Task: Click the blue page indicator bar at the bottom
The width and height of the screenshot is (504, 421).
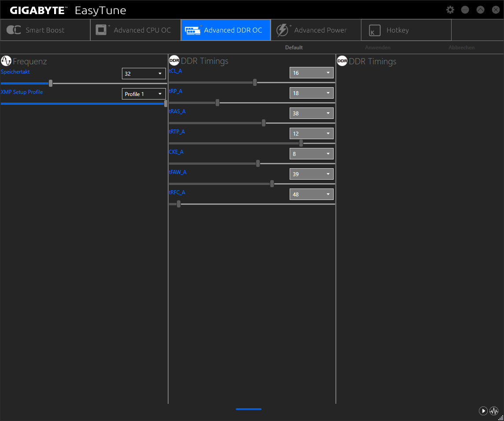Action: coord(248,409)
